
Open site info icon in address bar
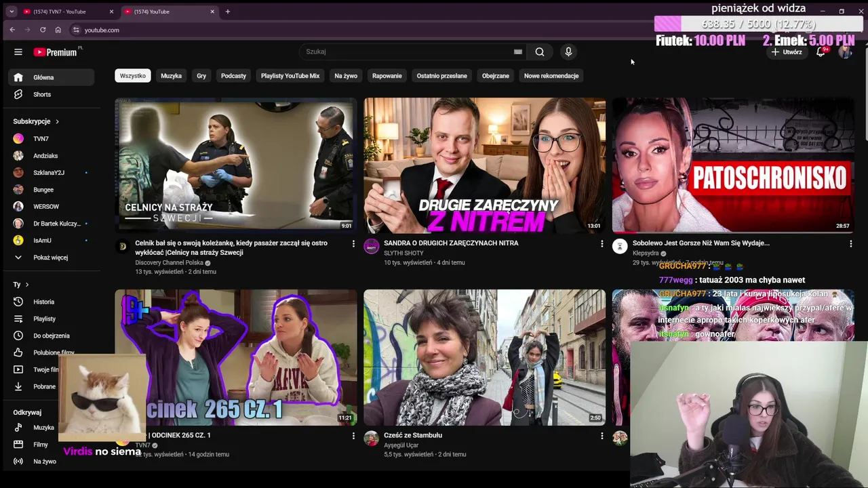tap(76, 30)
